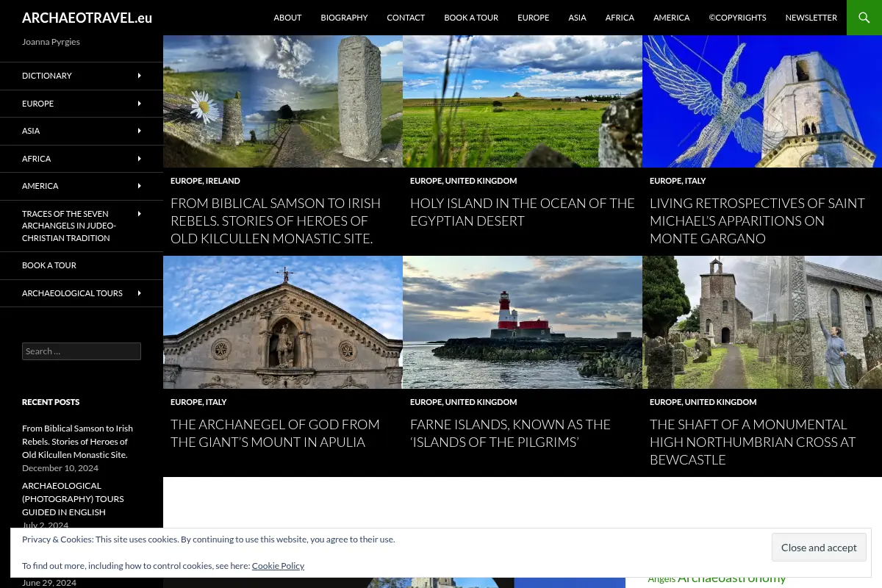882x588 pixels.
Task: Open the Bewcastle churchyard cross thumbnail
Action: (762, 322)
